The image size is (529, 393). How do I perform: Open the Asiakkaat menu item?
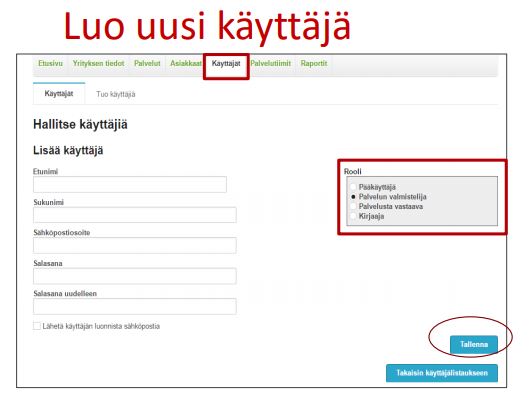coord(186,63)
